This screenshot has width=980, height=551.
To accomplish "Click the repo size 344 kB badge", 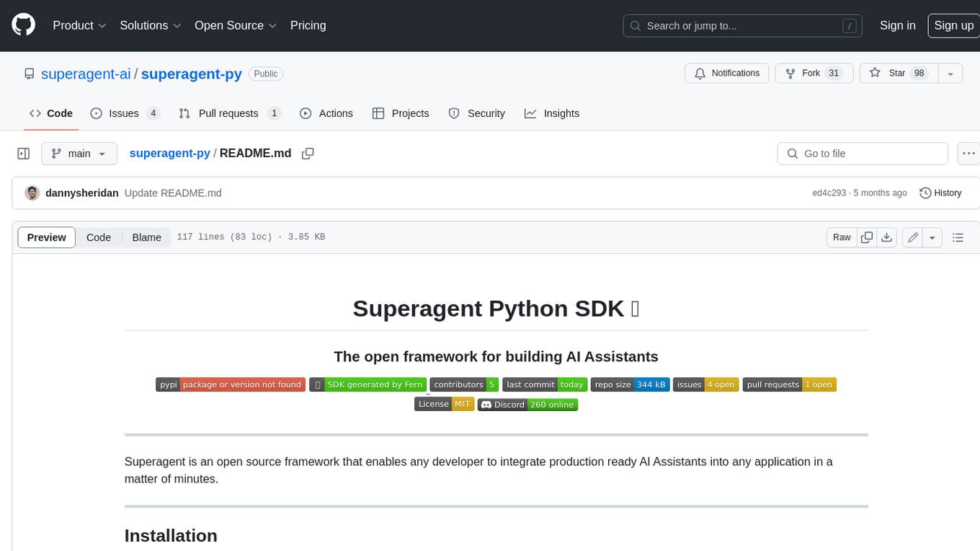I will pos(631,384).
